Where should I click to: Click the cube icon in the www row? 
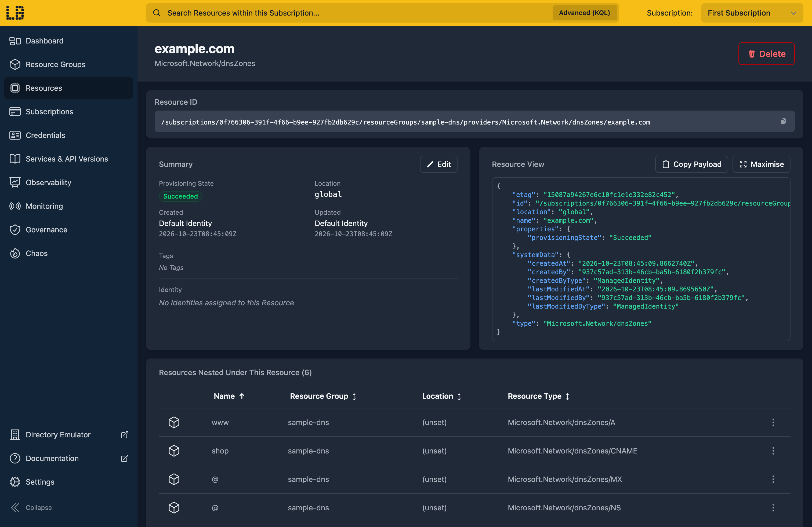click(x=174, y=422)
